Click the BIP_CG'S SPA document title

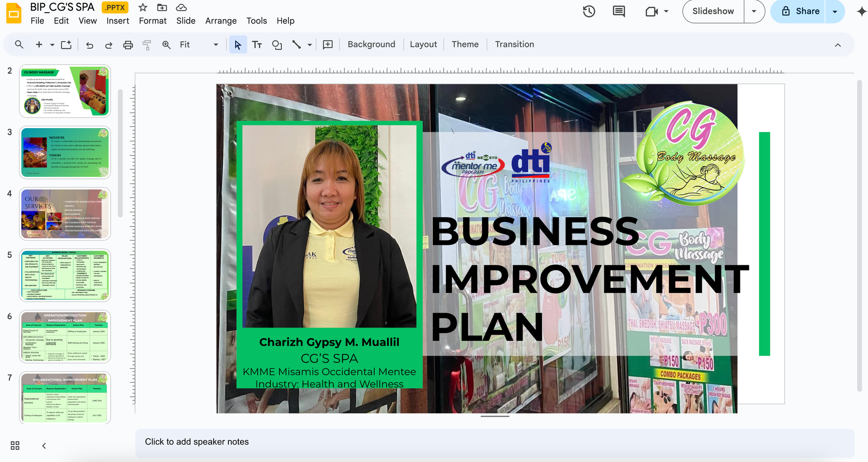tap(62, 7)
